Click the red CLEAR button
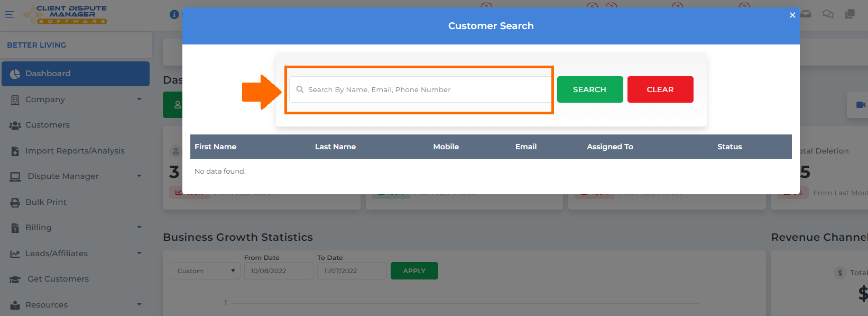The image size is (868, 316). [660, 89]
